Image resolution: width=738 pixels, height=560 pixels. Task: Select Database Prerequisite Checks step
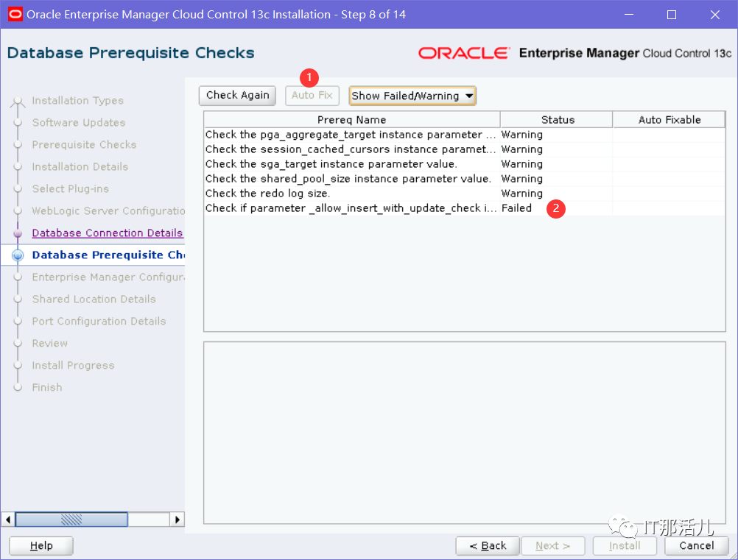[x=108, y=255]
